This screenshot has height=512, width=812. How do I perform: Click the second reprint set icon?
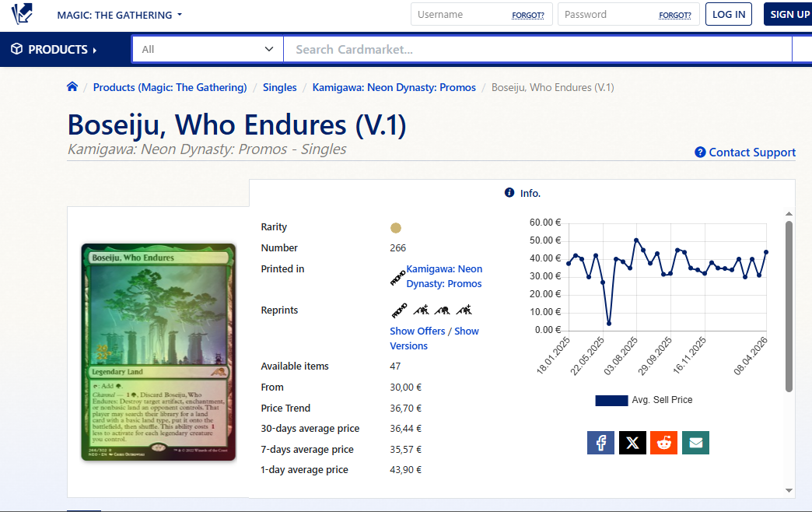pyautogui.click(x=421, y=310)
